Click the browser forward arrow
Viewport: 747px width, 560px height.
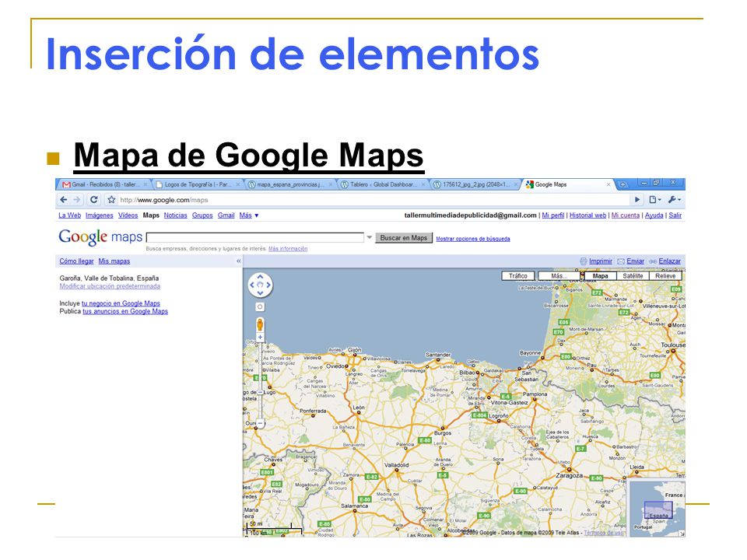77,200
